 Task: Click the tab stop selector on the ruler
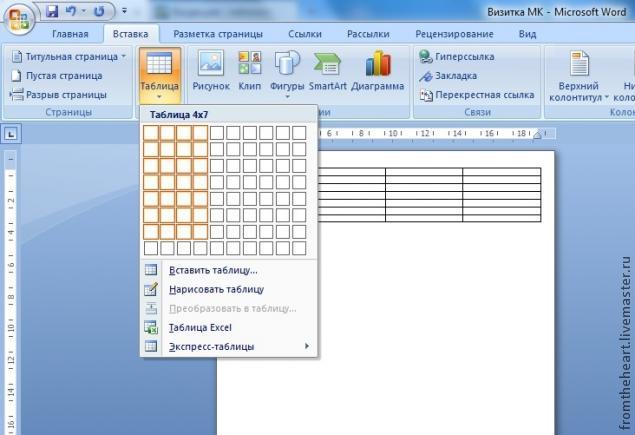click(x=11, y=133)
